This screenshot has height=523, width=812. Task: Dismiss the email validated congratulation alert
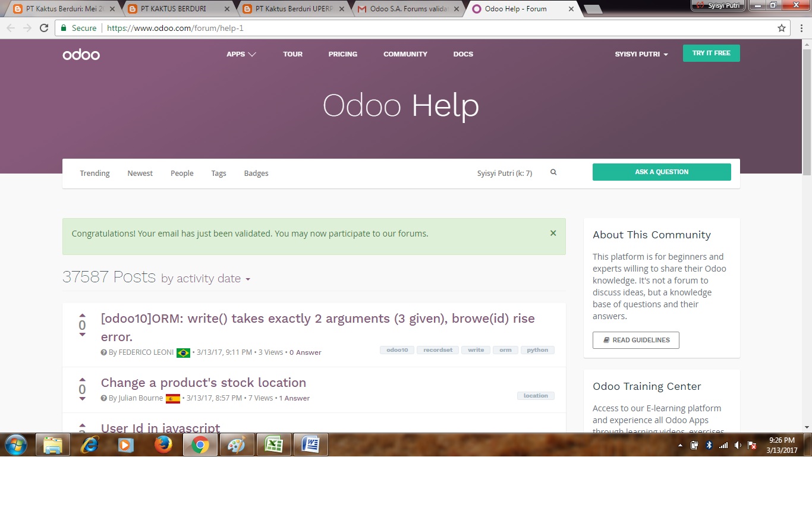pos(553,233)
